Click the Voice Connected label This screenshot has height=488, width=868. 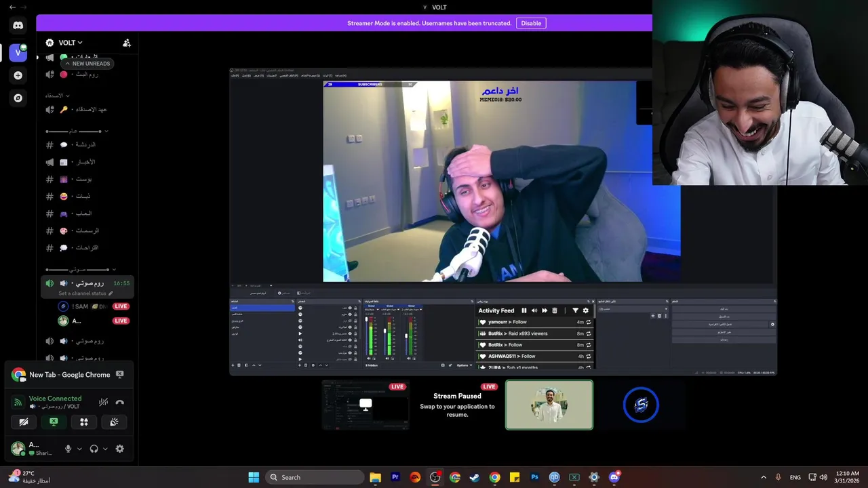click(x=55, y=399)
